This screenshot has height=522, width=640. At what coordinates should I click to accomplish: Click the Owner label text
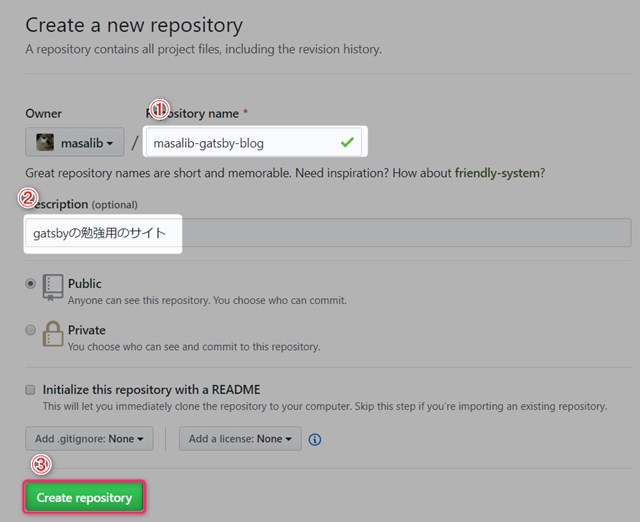[43, 113]
